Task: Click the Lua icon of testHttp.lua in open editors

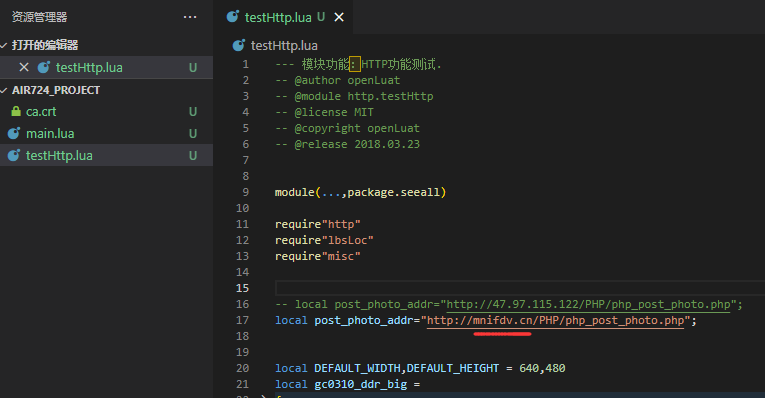Action: pos(44,67)
